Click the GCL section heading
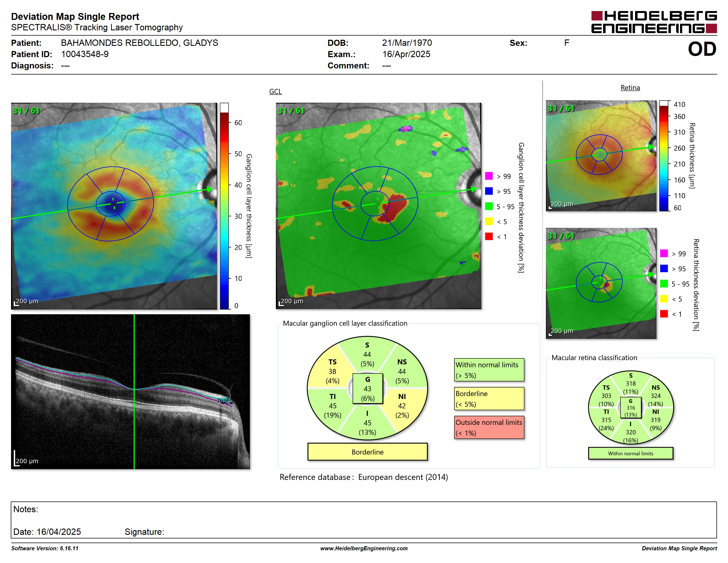The width and height of the screenshot is (728, 563). 275,91
